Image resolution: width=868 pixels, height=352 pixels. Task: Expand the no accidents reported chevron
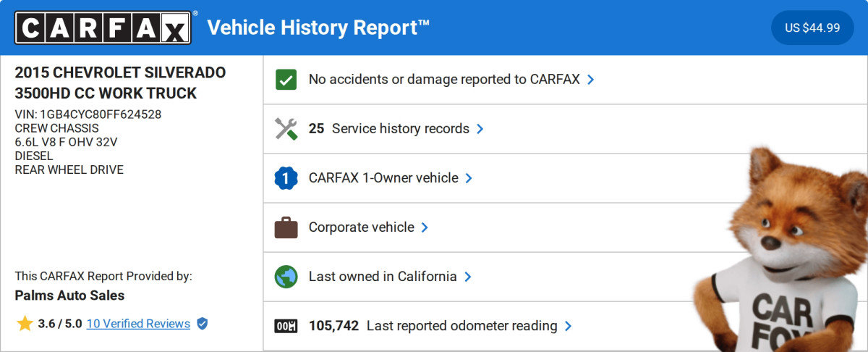tap(591, 80)
